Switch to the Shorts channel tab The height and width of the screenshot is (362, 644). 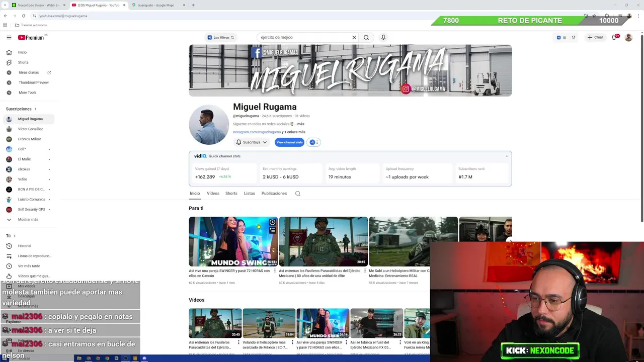coord(231,194)
